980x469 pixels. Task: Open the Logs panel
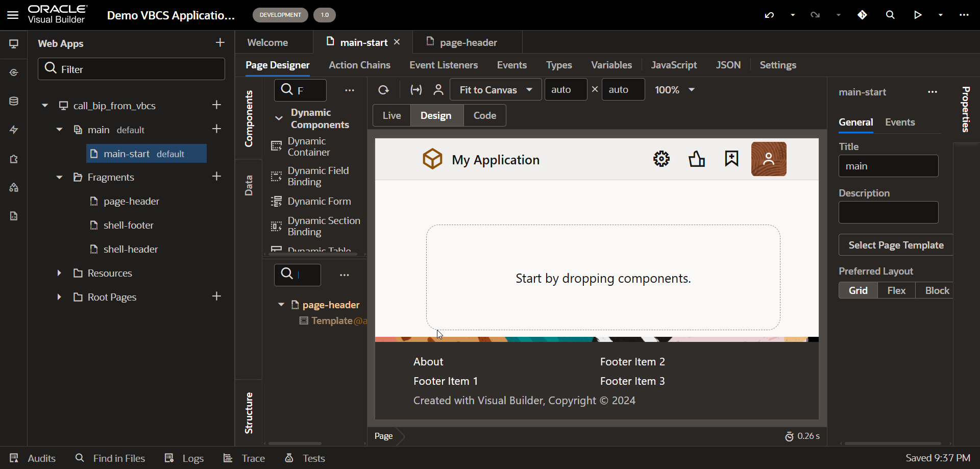(184, 458)
